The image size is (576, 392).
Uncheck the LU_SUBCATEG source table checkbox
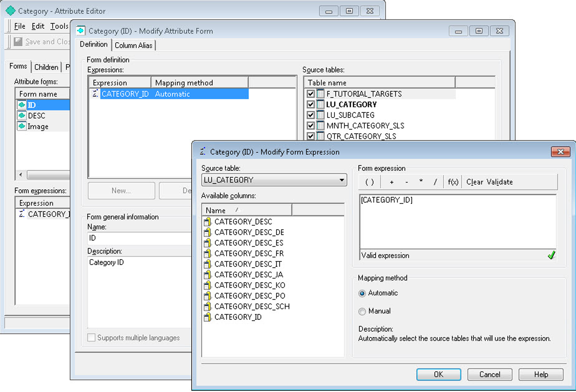[310, 115]
